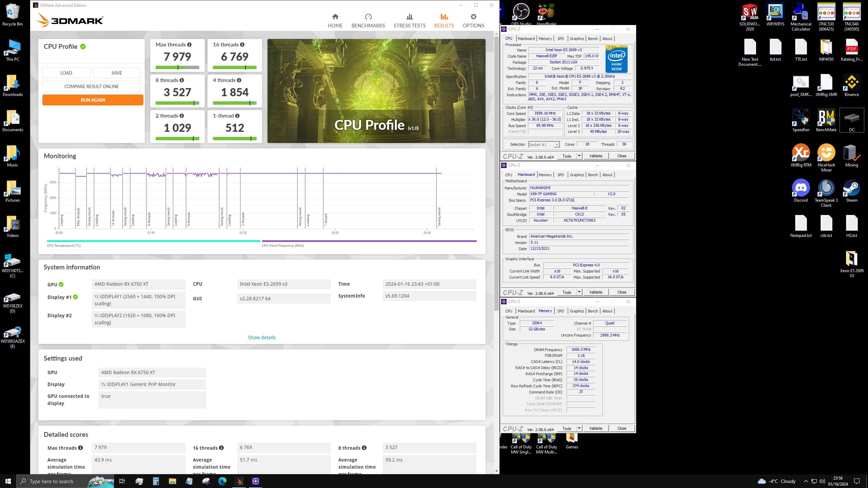Switch to the Bench tab in top CPU-Z window
This screenshot has width=868, height=488.
pos(593,39)
